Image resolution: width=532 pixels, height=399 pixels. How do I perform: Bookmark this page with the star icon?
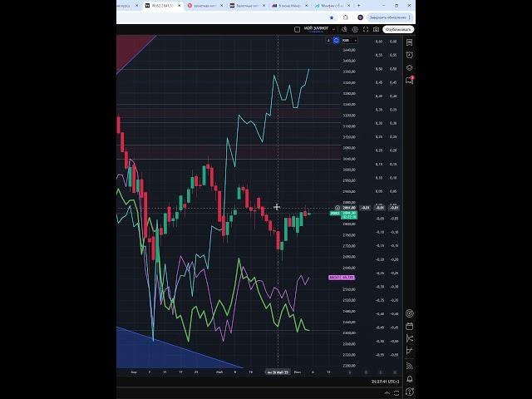coord(332,17)
